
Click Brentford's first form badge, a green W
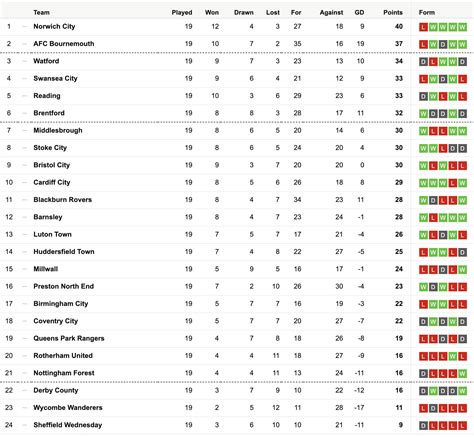[x=423, y=114]
